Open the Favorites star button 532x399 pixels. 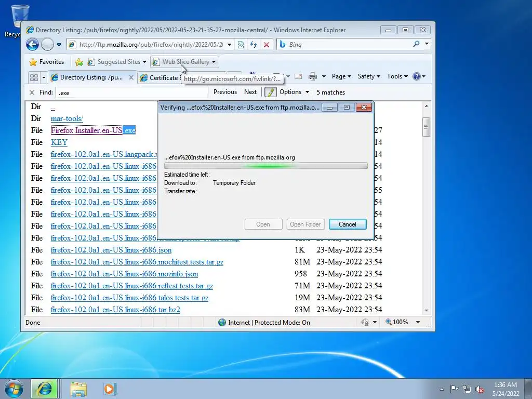pyautogui.click(x=47, y=62)
